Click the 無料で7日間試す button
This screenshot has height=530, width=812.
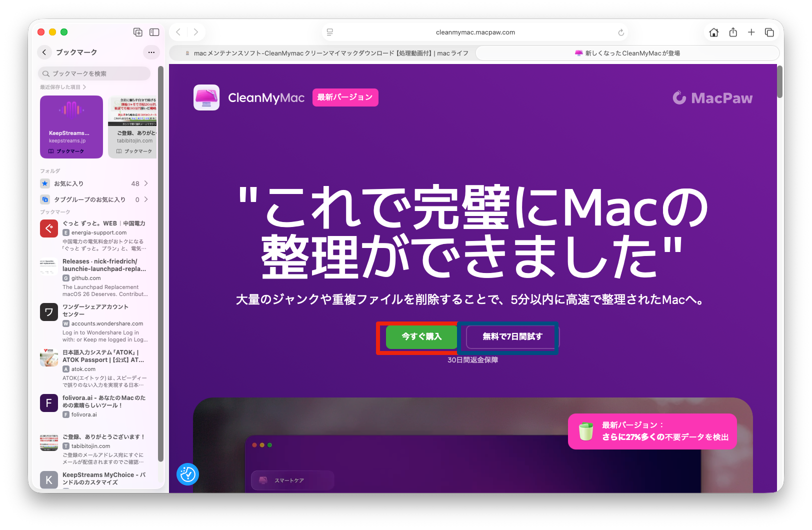point(512,336)
